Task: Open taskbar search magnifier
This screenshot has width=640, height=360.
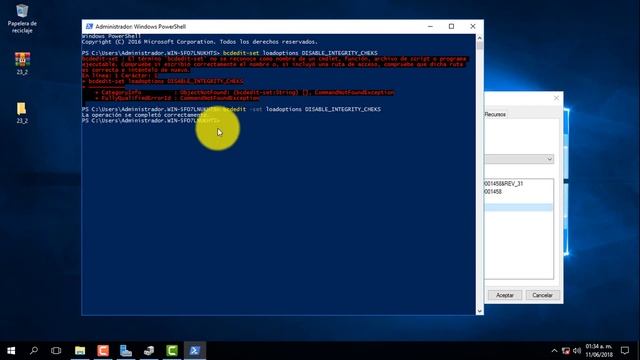Action: [34, 351]
